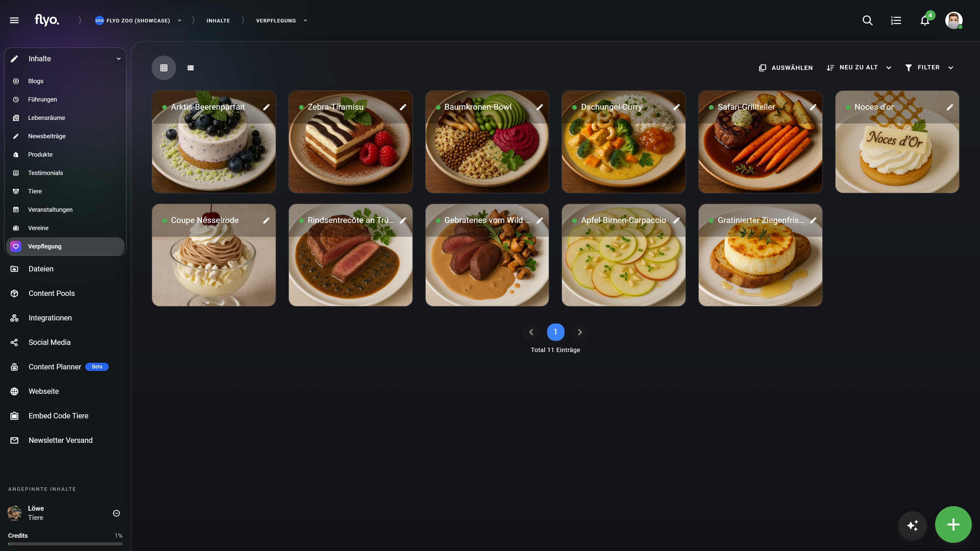Edit Safari-Grillteller with its pencil icon
The image size is (980, 551).
(813, 107)
